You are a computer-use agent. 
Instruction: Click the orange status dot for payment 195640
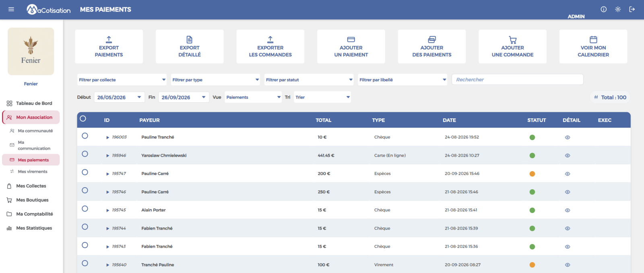click(x=532, y=265)
